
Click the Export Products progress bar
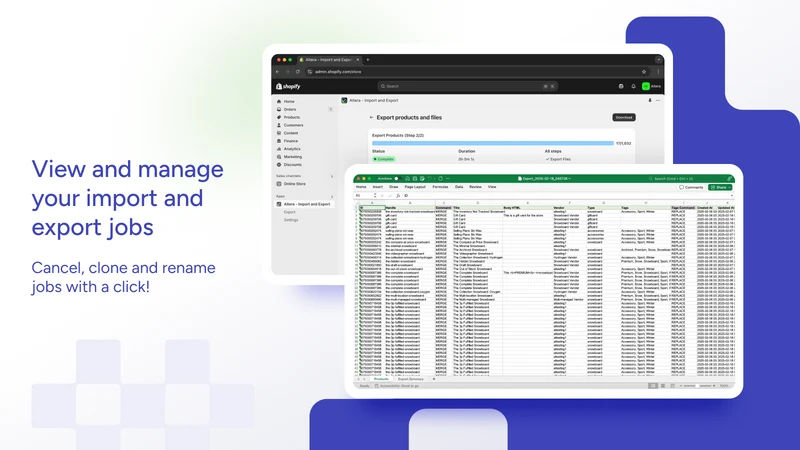(x=493, y=143)
